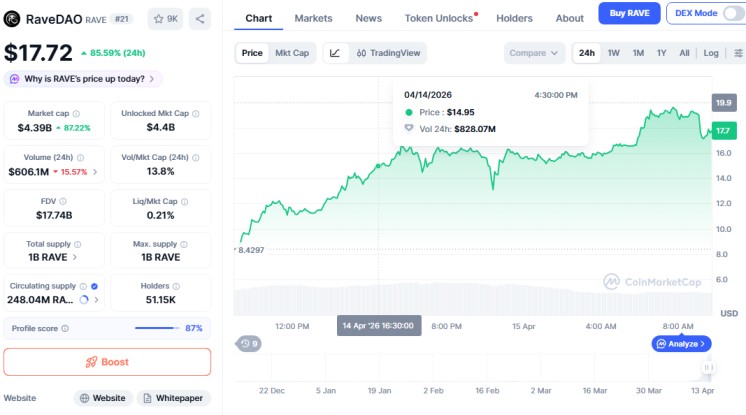Show Profile score info icon
The height and width of the screenshot is (415, 746).
pyautogui.click(x=65, y=328)
